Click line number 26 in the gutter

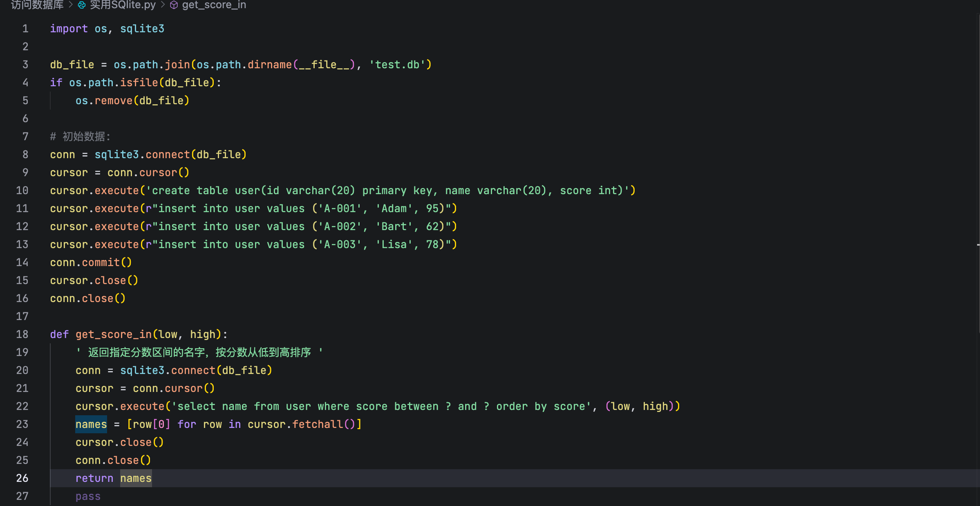click(x=22, y=478)
